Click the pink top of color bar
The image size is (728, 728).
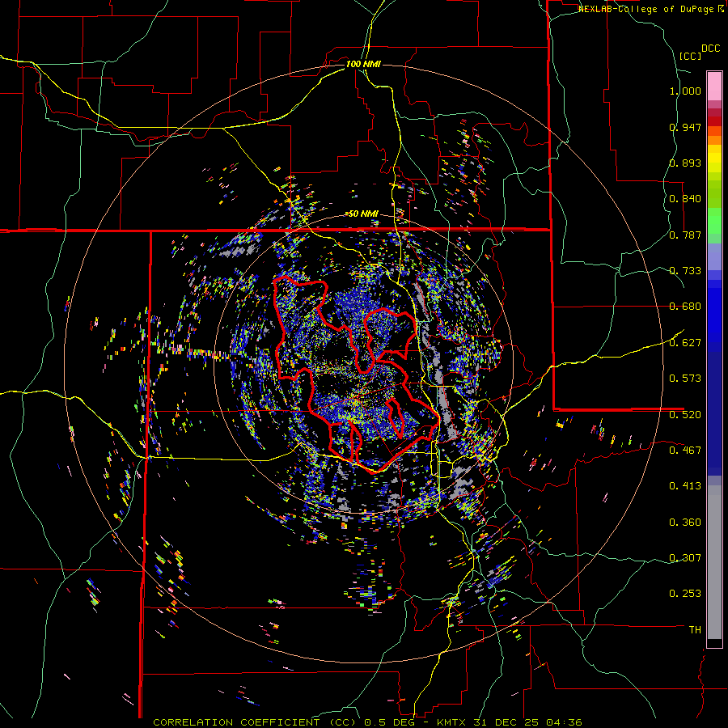point(714,86)
